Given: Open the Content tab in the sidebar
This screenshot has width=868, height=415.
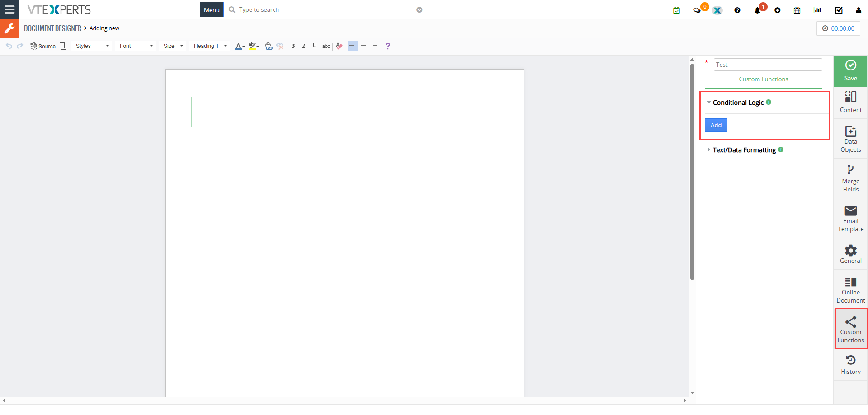Looking at the screenshot, I should [850, 102].
